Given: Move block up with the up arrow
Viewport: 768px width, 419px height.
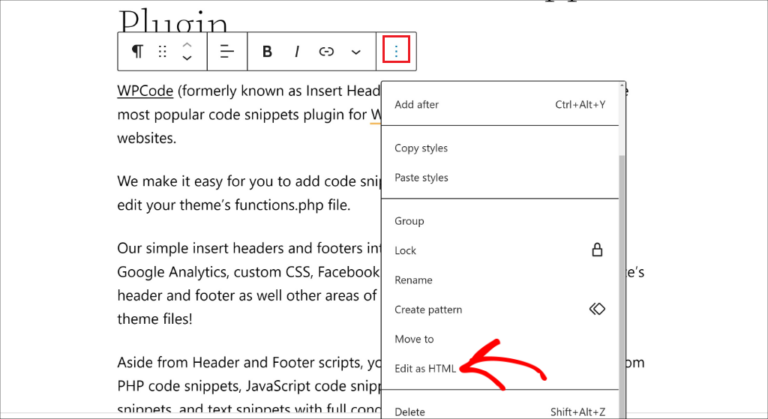Looking at the screenshot, I should click(187, 44).
